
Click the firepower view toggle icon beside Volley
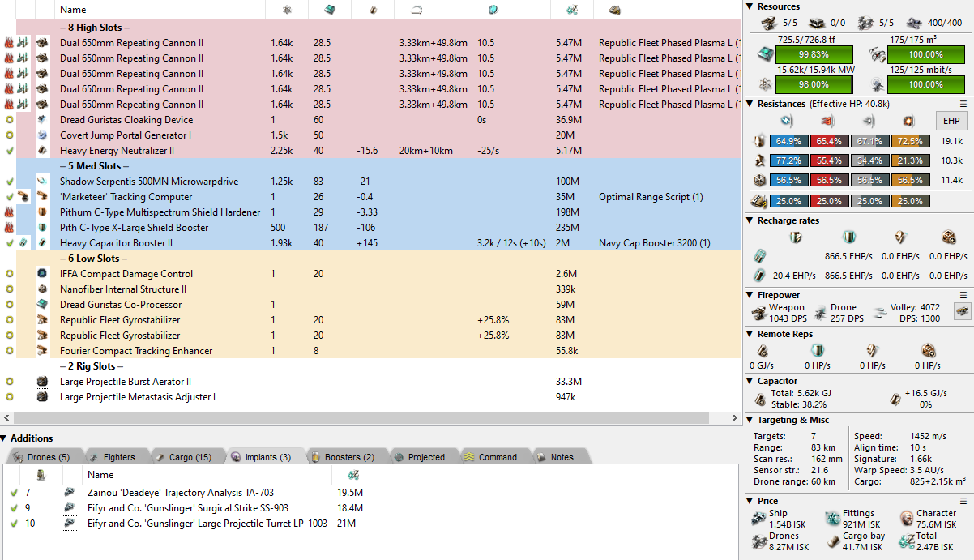click(962, 313)
